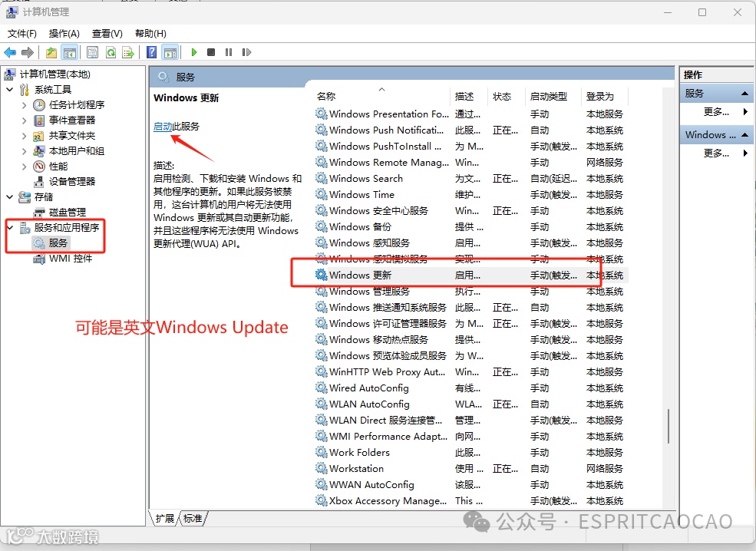Select the Work Folders service row
The width and height of the screenshot is (756, 551).
(471, 452)
